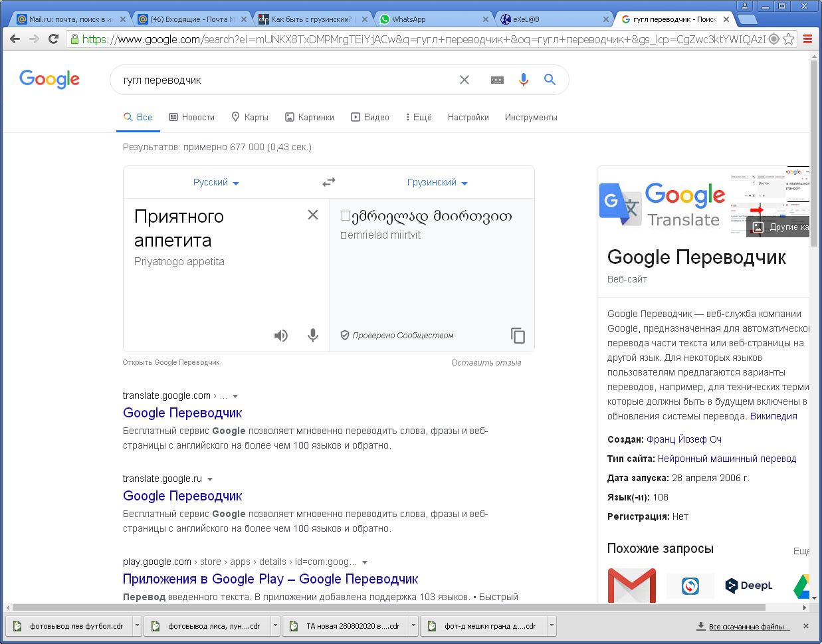Open downloaded file 'ТА новая 280802020'
This screenshot has width=822, height=644.
point(346,625)
